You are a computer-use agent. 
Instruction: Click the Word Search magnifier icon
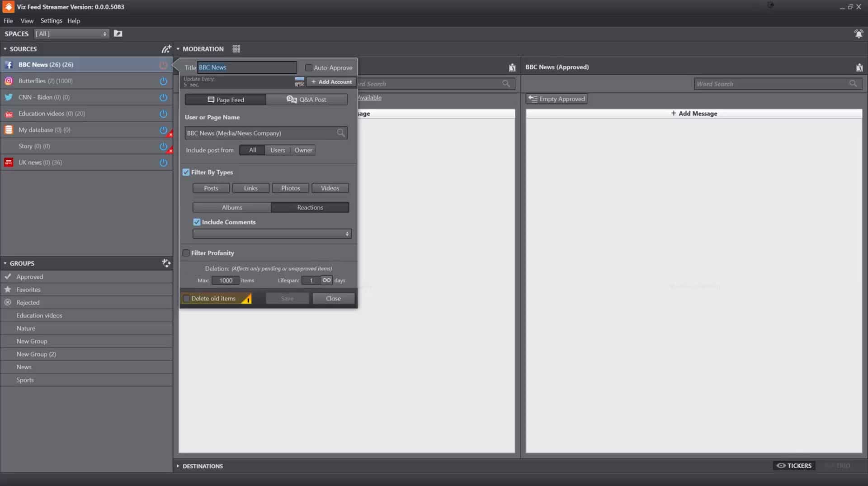[x=854, y=83]
